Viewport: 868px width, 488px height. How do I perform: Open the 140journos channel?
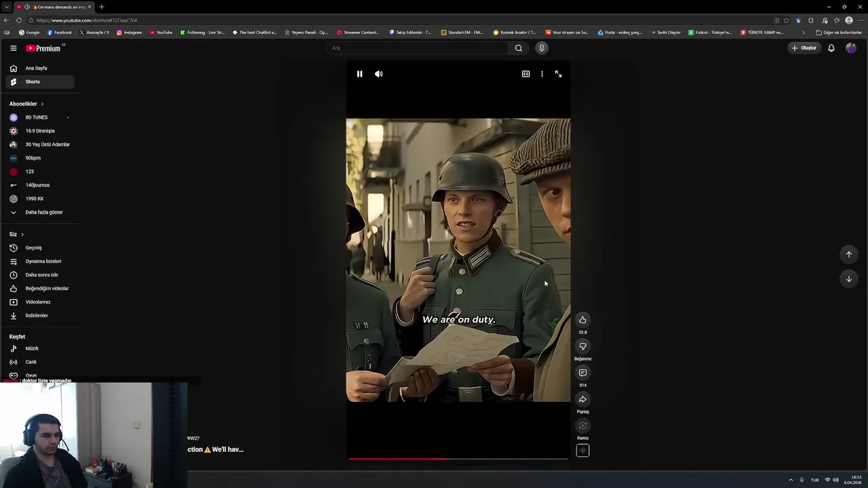point(39,185)
